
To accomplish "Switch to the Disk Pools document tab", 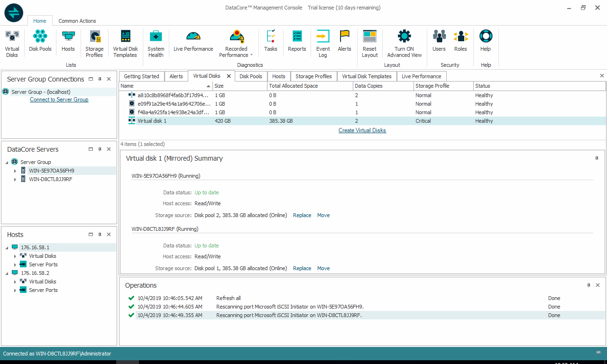I will point(251,76).
